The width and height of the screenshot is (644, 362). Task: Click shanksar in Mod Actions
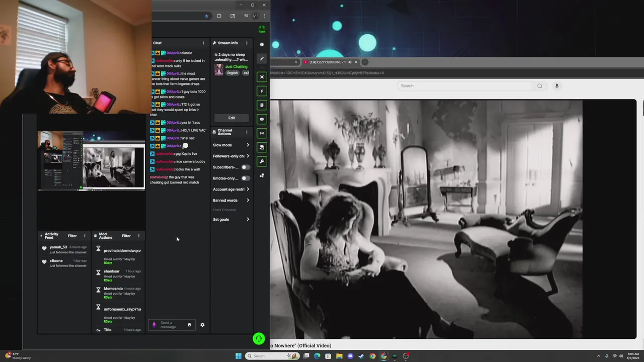point(112,271)
